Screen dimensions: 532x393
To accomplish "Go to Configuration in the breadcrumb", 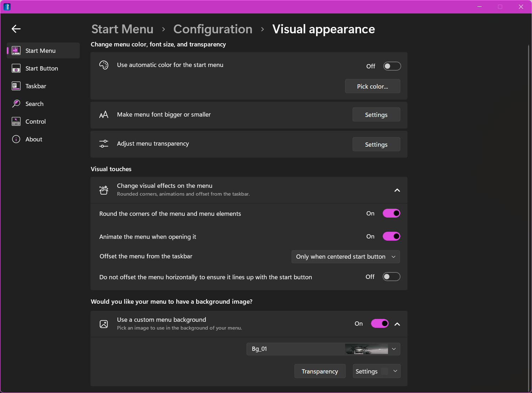I will (x=213, y=29).
